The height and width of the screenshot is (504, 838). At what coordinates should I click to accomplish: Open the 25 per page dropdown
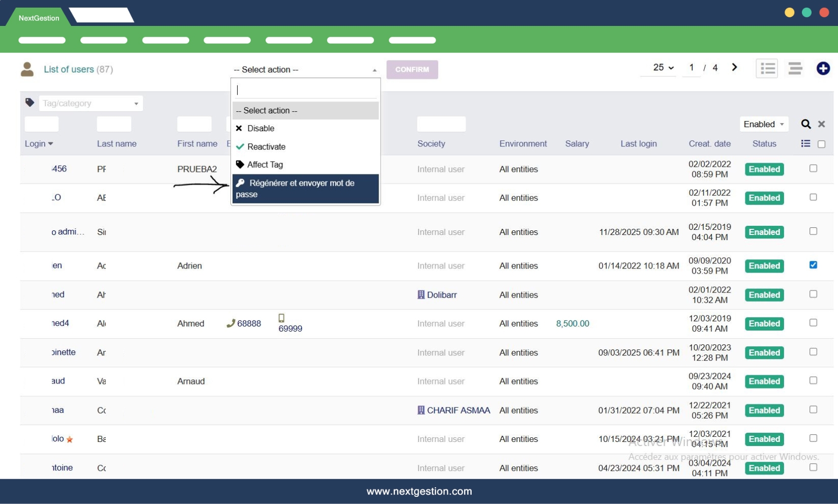click(x=663, y=68)
